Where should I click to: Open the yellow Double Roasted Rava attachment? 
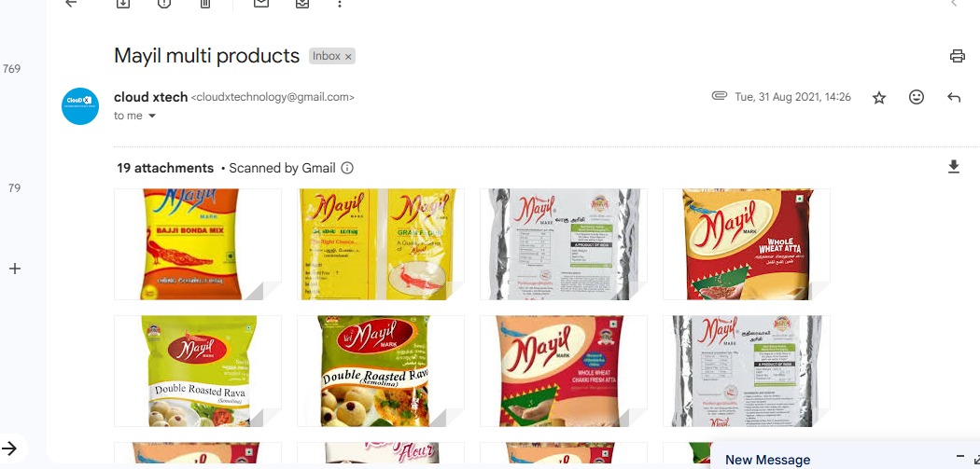[198, 371]
